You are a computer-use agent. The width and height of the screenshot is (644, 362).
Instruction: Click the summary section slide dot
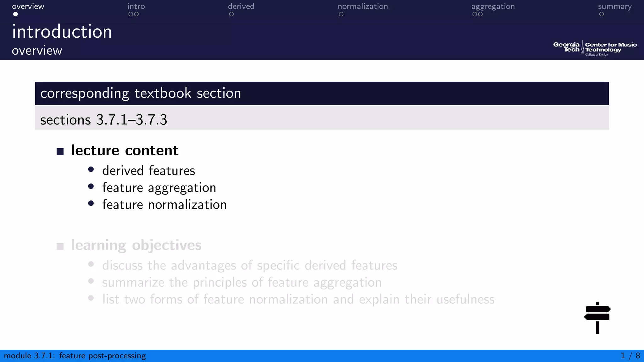click(x=602, y=14)
